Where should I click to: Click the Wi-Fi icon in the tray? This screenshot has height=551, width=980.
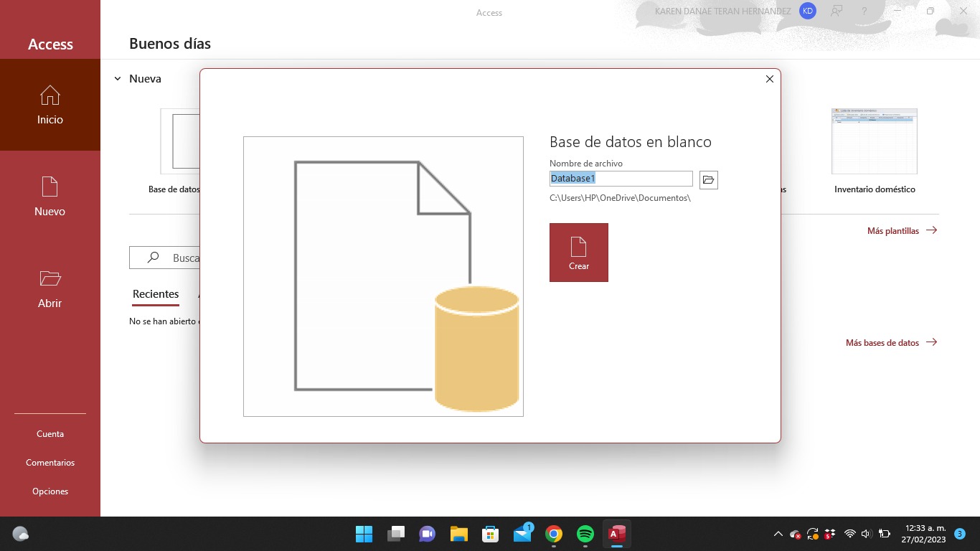pos(850,534)
